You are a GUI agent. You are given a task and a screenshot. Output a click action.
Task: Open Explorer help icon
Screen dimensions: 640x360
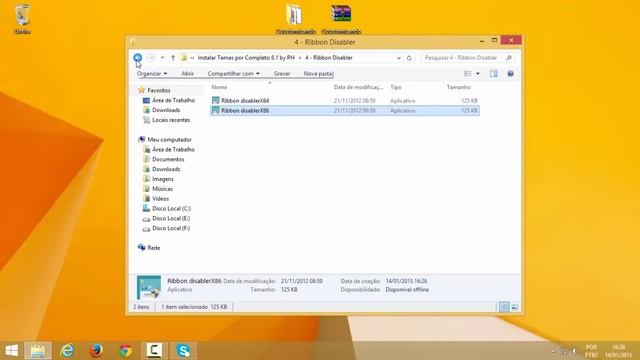510,73
